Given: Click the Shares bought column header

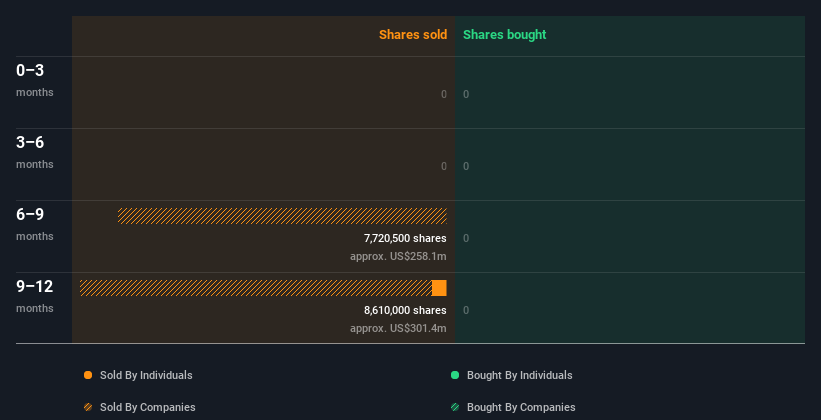Looking at the screenshot, I should (505, 35).
